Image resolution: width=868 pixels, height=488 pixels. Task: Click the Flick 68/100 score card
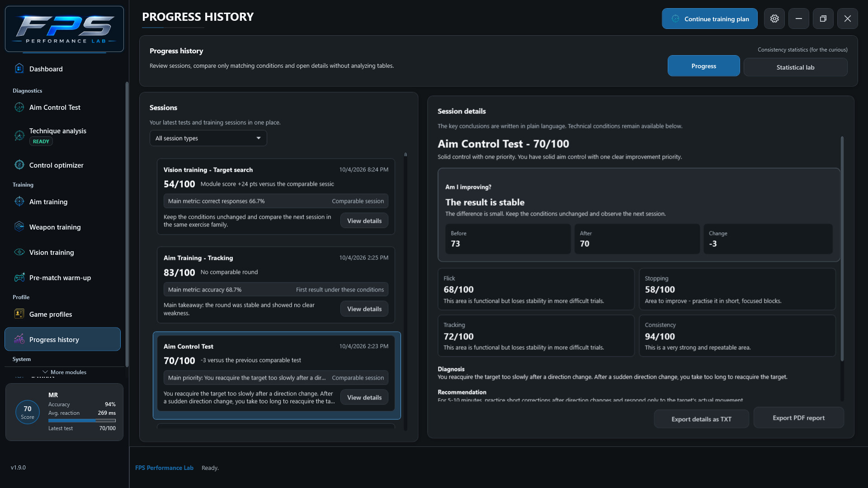pyautogui.click(x=536, y=289)
